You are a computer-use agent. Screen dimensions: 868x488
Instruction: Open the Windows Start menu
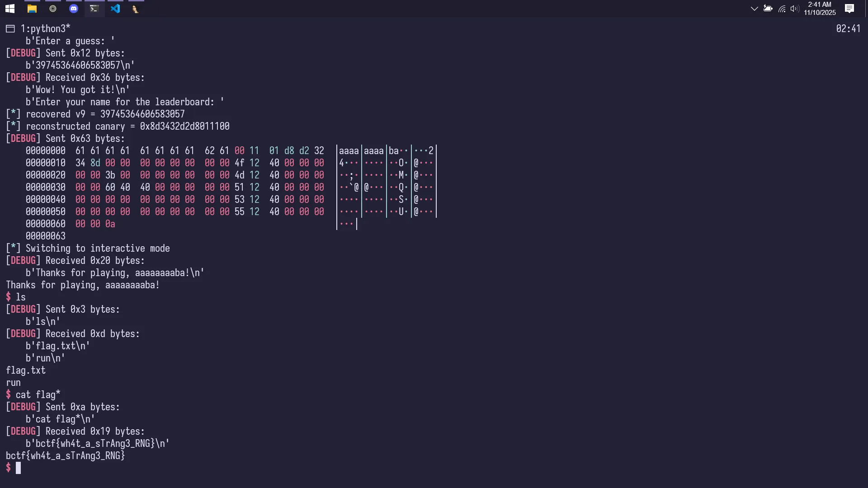[9, 9]
